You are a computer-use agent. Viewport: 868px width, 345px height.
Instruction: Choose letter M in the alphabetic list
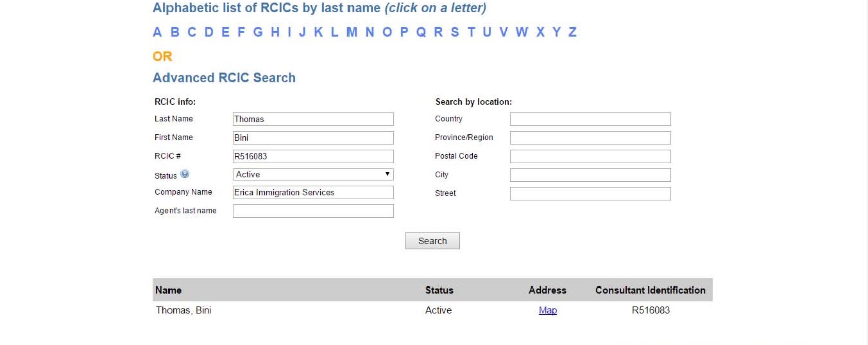click(352, 32)
